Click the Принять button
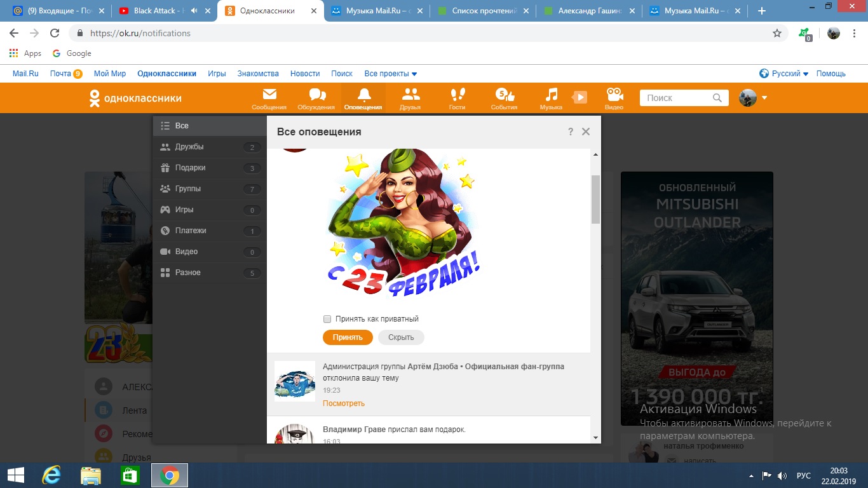This screenshot has height=488, width=868. click(x=348, y=337)
